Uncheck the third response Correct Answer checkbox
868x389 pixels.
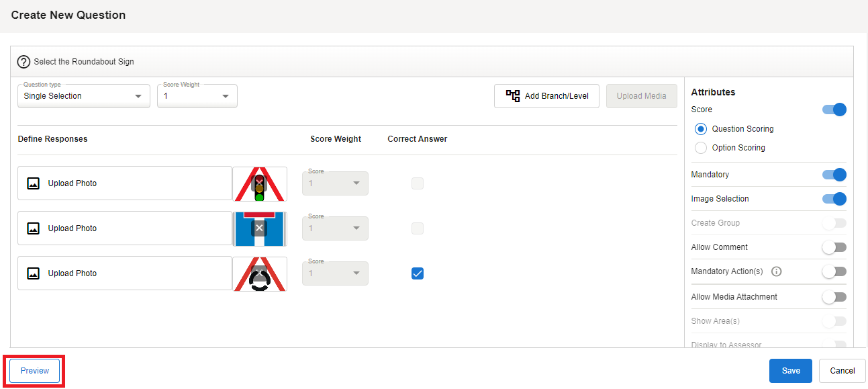coord(418,273)
